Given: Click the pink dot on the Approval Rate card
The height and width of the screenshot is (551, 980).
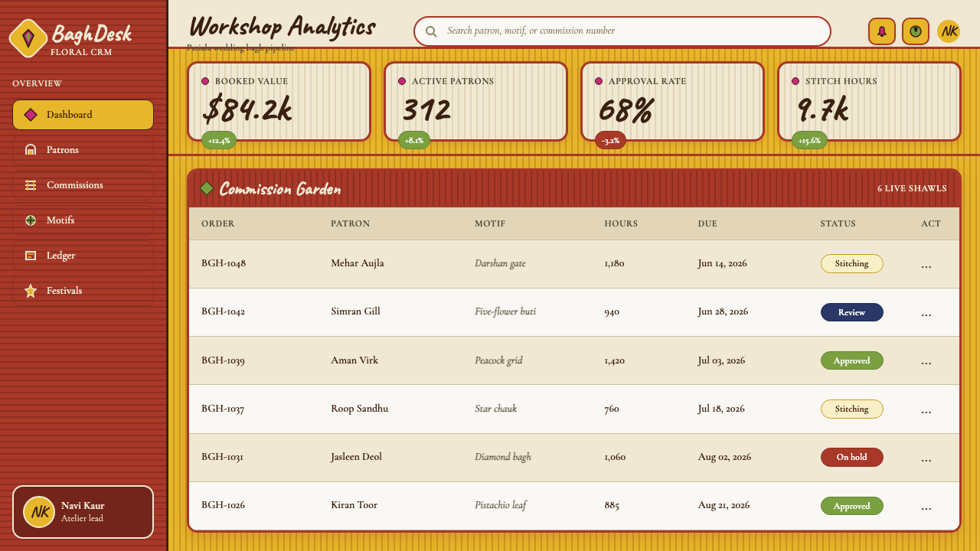Looking at the screenshot, I should [599, 81].
